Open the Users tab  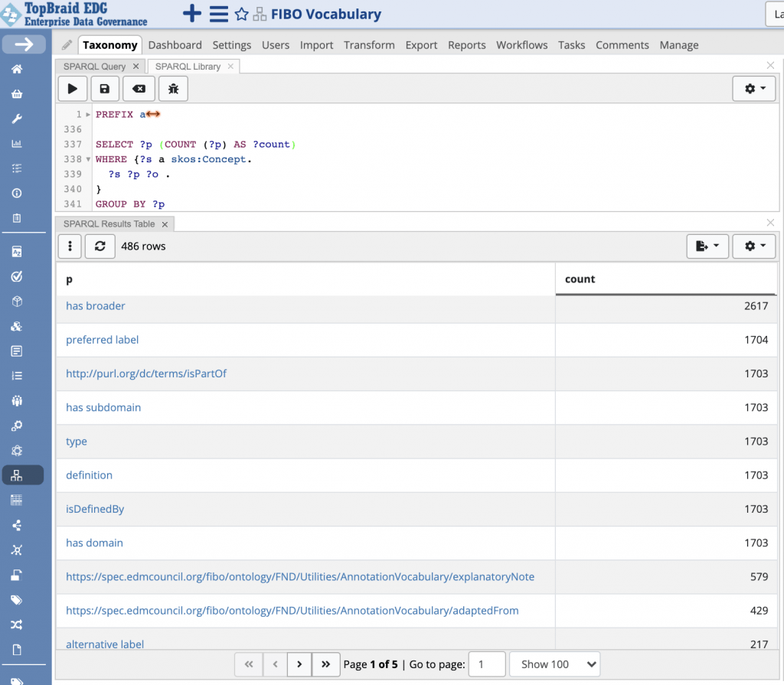[276, 45]
